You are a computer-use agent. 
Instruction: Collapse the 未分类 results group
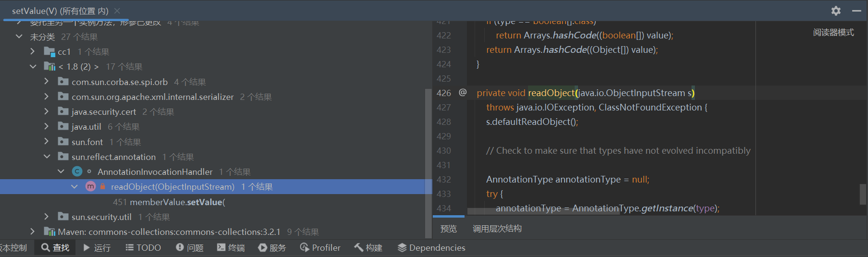19,37
